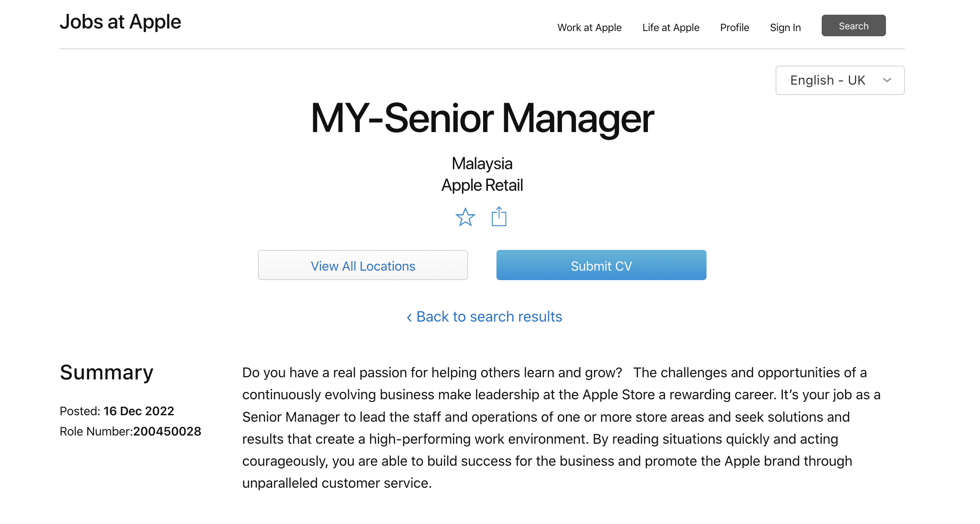
Task: View All Locations for this position
Action: (363, 265)
